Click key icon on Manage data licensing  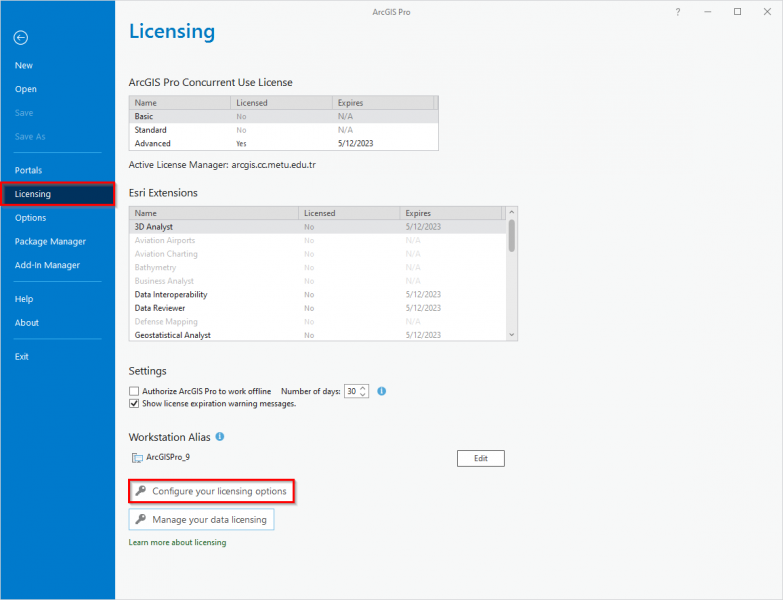coord(141,519)
